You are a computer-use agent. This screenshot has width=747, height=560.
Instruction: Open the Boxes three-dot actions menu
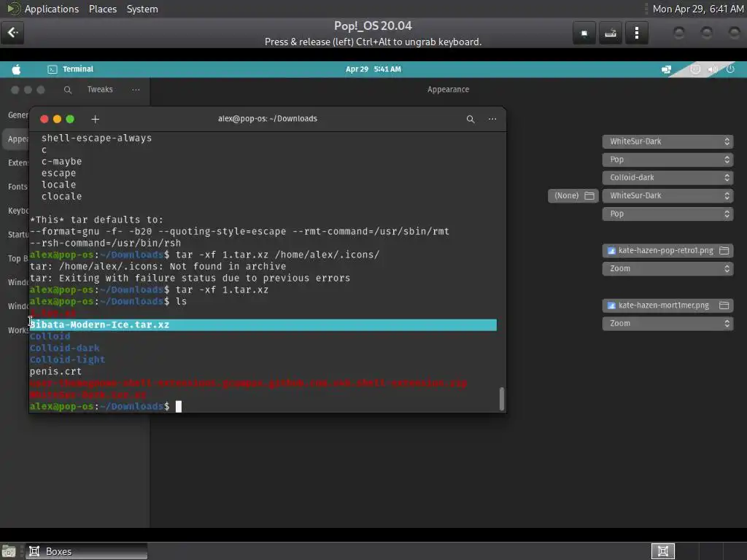tap(636, 33)
